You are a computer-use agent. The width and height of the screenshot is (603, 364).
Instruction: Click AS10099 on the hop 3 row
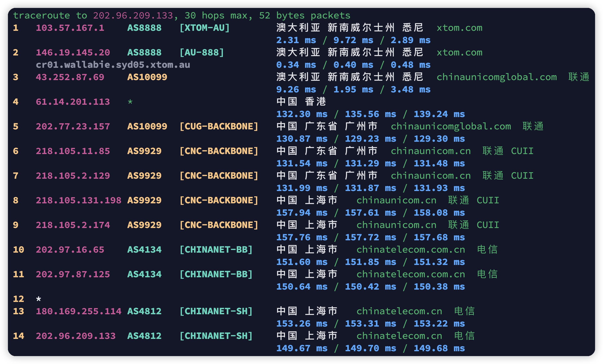pyautogui.click(x=147, y=77)
